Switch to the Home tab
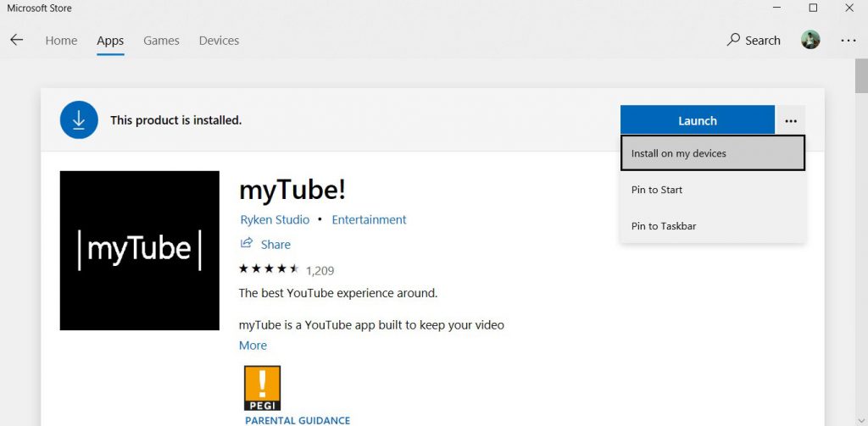 point(61,41)
